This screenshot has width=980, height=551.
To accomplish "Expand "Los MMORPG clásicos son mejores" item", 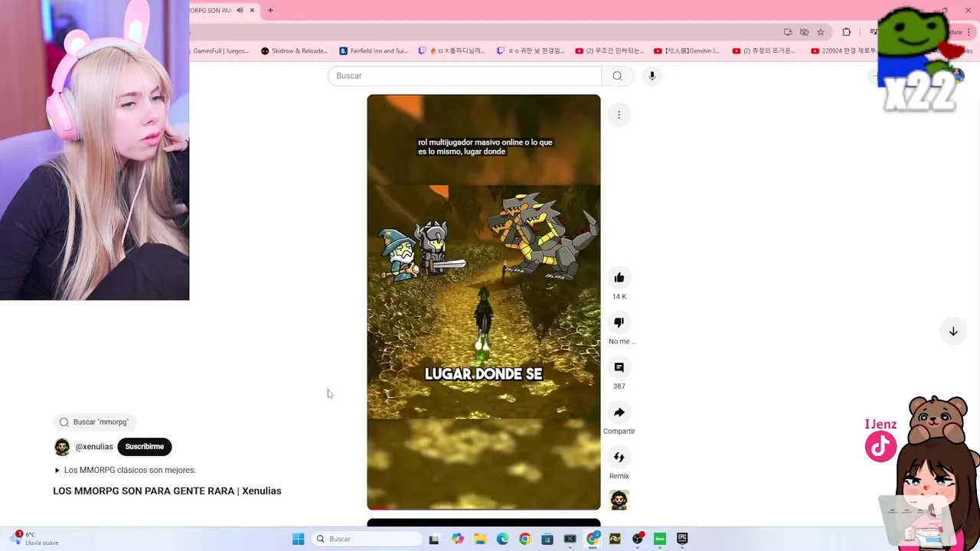I will (x=126, y=470).
